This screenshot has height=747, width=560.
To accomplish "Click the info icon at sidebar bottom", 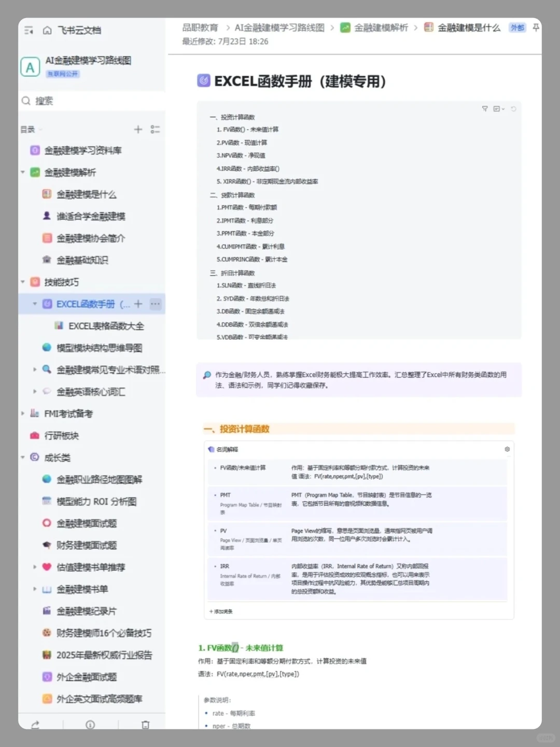I will [x=90, y=725].
